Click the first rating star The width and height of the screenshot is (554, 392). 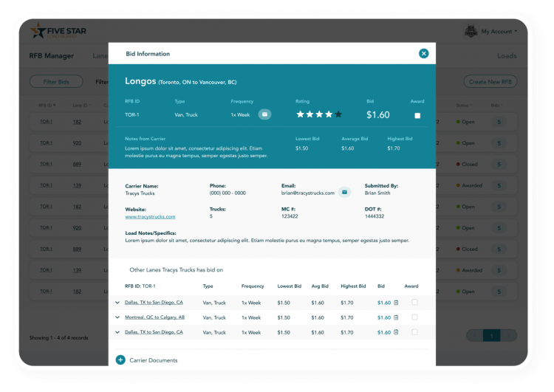300,114
